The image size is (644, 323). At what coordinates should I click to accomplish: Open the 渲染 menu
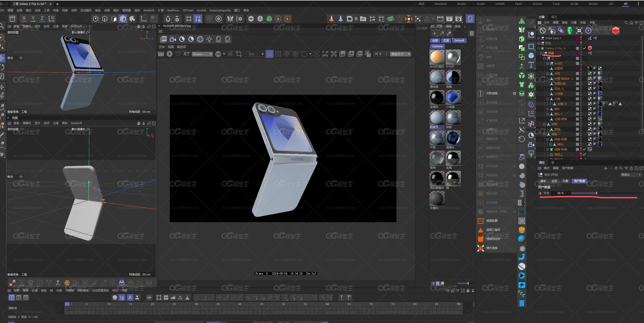coord(137,10)
